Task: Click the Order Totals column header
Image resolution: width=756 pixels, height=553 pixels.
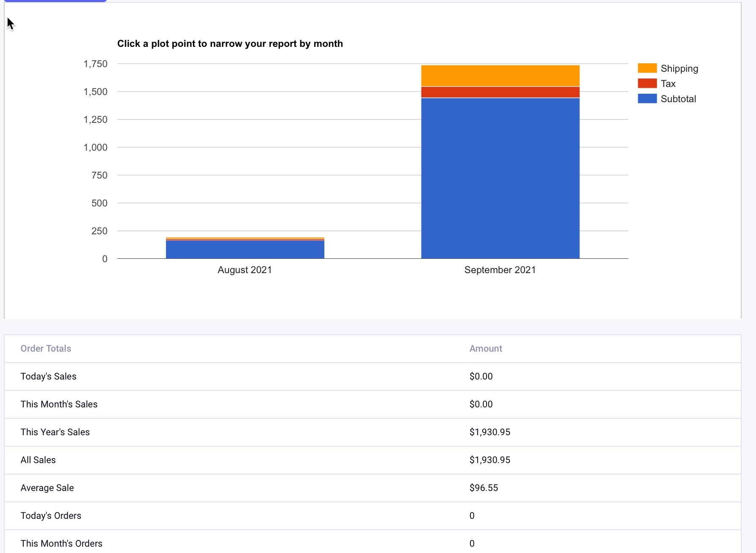Action: click(46, 349)
